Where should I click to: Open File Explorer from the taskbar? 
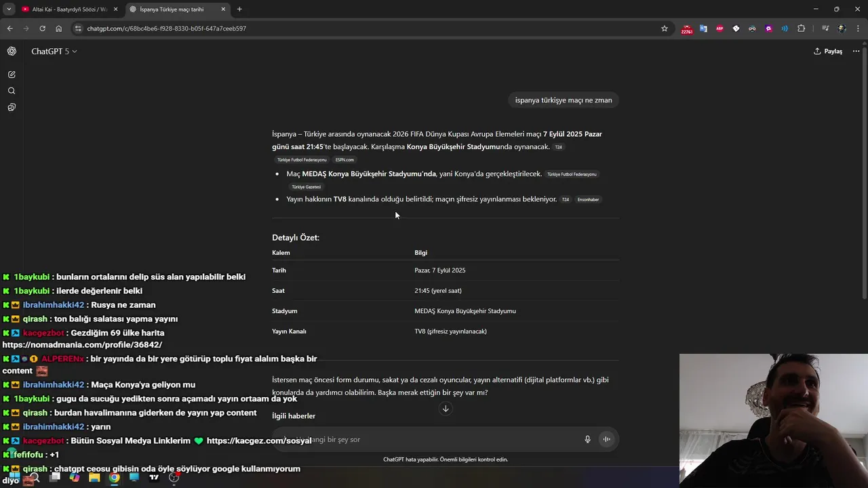94,477
